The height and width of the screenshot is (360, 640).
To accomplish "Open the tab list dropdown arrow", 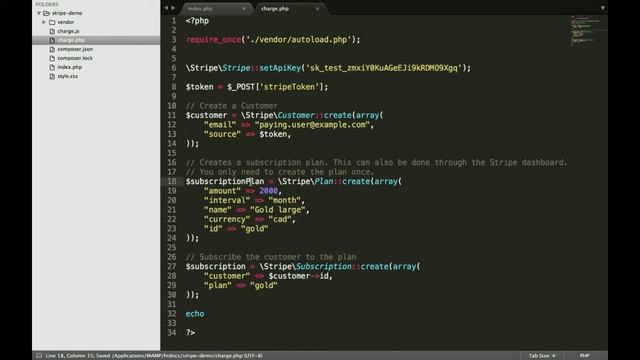I will pos(602,8).
